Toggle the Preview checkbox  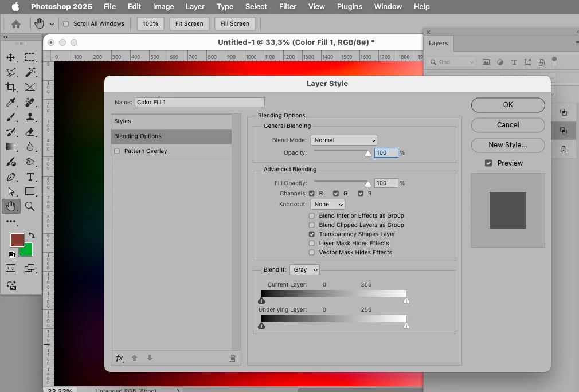[488, 163]
